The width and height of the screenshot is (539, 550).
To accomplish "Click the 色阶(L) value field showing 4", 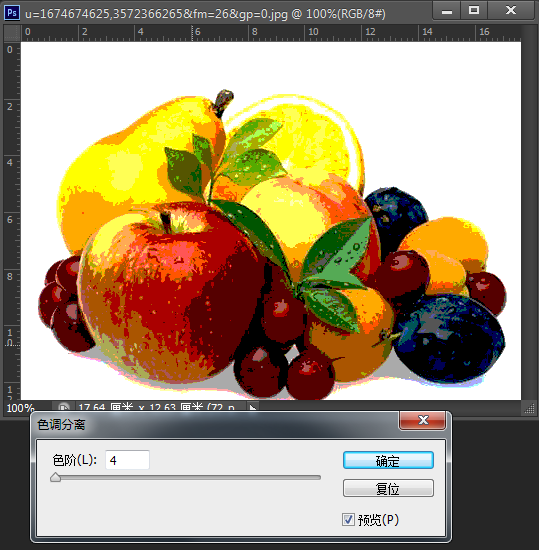I will [127, 460].
